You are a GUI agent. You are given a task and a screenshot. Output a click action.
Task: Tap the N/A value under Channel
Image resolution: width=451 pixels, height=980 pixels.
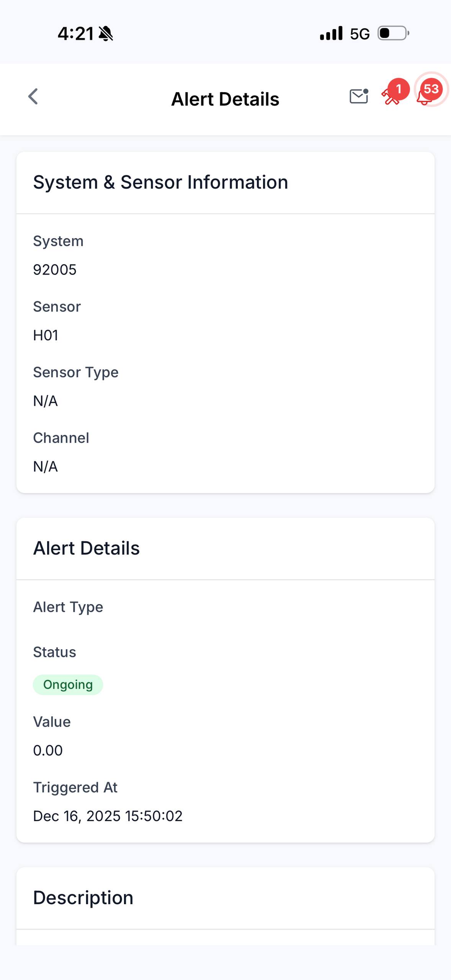pos(46,467)
